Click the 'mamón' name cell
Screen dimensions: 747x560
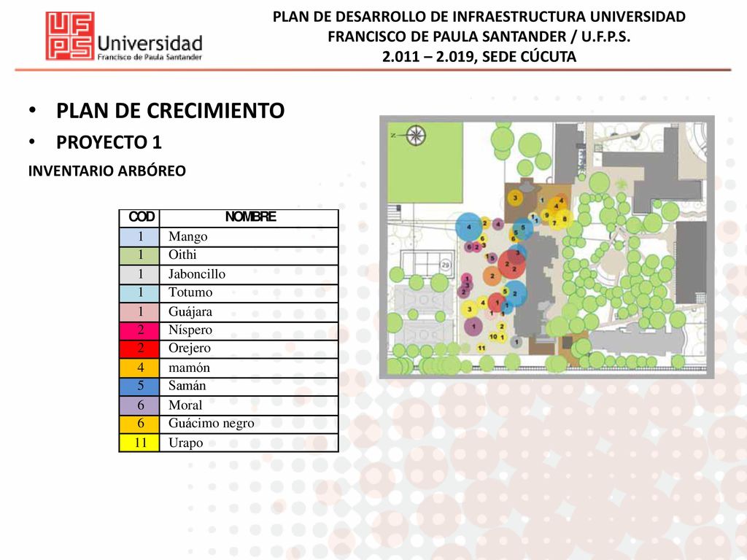click(x=249, y=367)
